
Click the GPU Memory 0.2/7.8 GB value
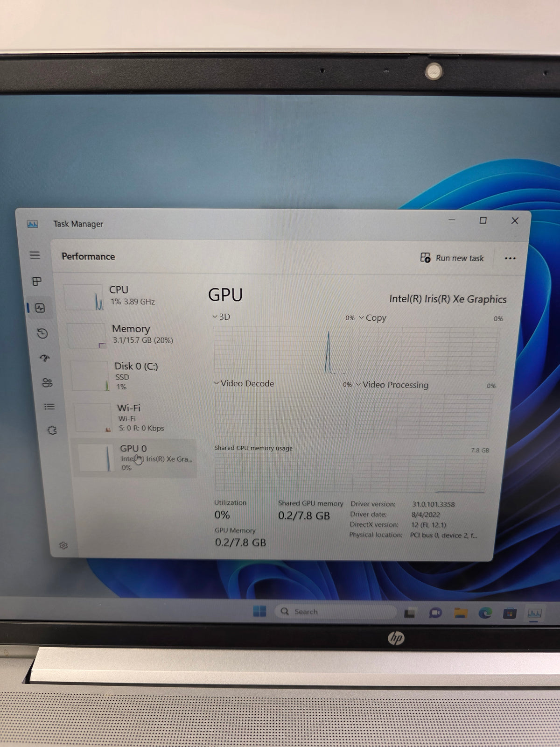(240, 542)
